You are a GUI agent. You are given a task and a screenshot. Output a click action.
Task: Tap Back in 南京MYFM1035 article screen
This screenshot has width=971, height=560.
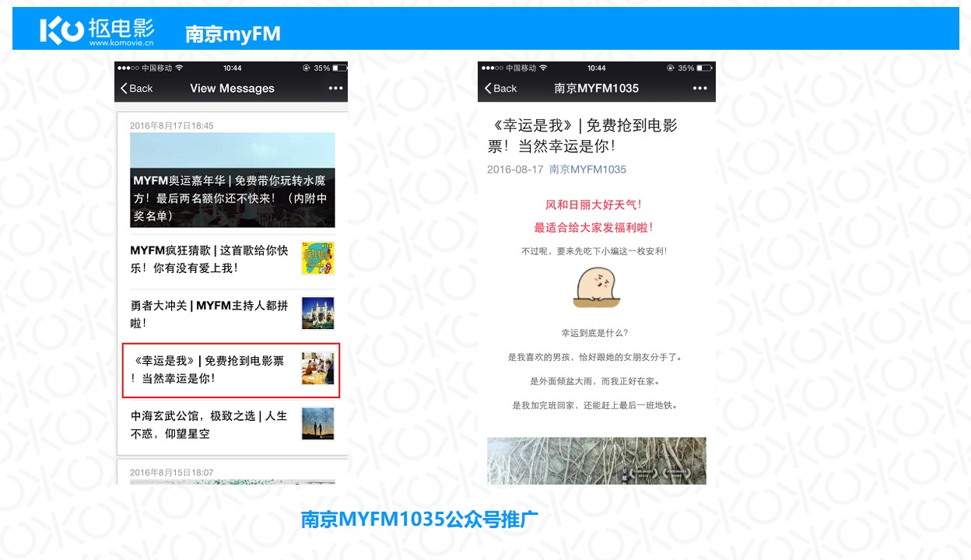coord(500,89)
